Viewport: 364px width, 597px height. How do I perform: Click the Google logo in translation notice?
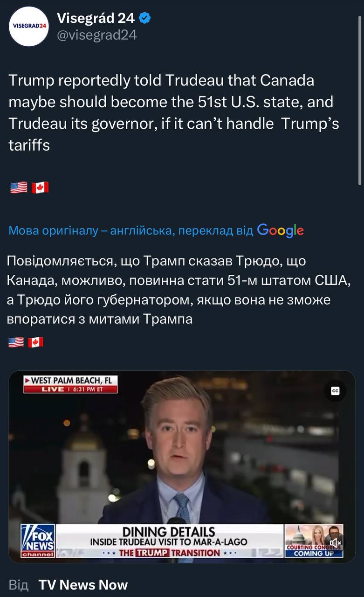point(280,230)
